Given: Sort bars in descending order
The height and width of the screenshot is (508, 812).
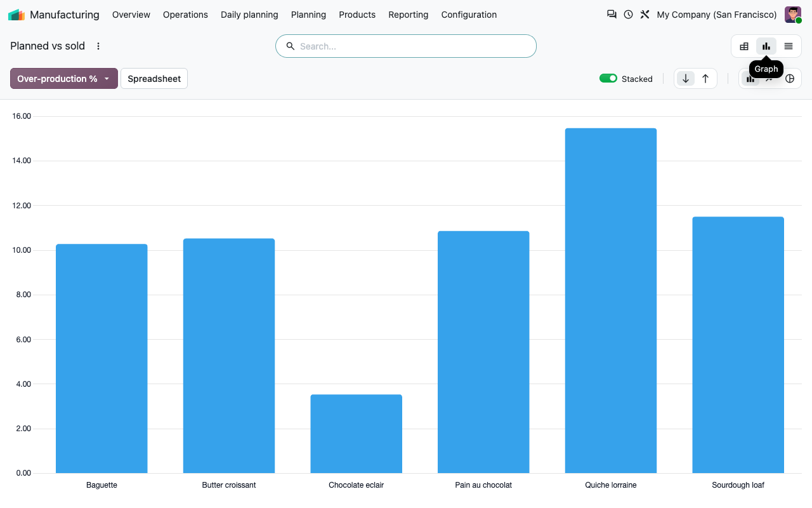Looking at the screenshot, I should click(685, 79).
